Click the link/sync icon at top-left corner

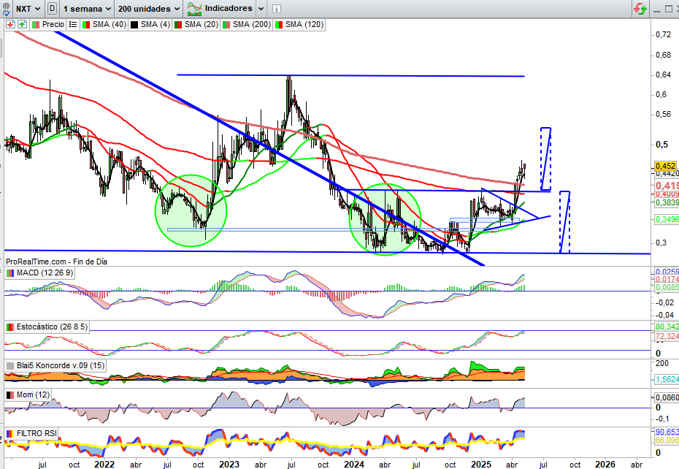6,9
